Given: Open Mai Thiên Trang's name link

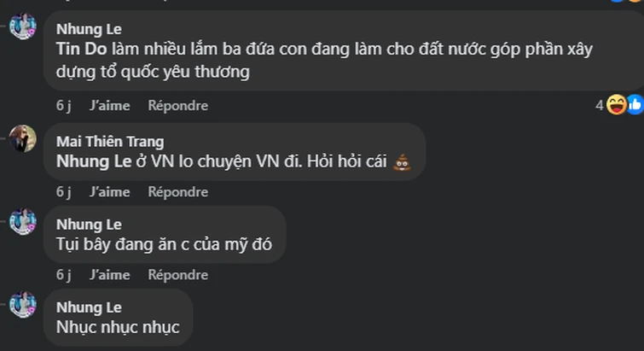Looking at the screenshot, I should [110, 142].
